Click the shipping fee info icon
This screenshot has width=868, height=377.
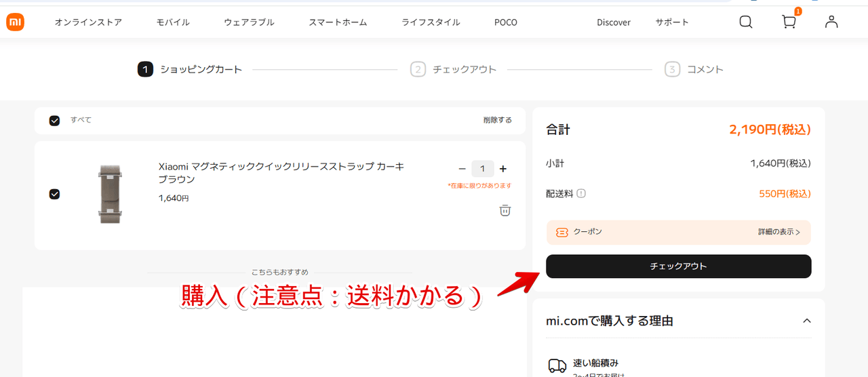[x=581, y=193]
